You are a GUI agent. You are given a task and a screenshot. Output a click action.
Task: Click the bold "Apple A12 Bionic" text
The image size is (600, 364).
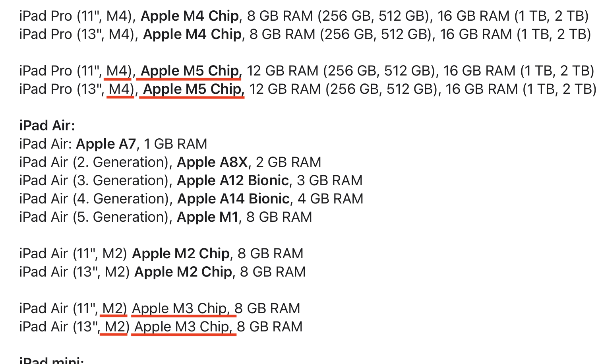pos(232,180)
